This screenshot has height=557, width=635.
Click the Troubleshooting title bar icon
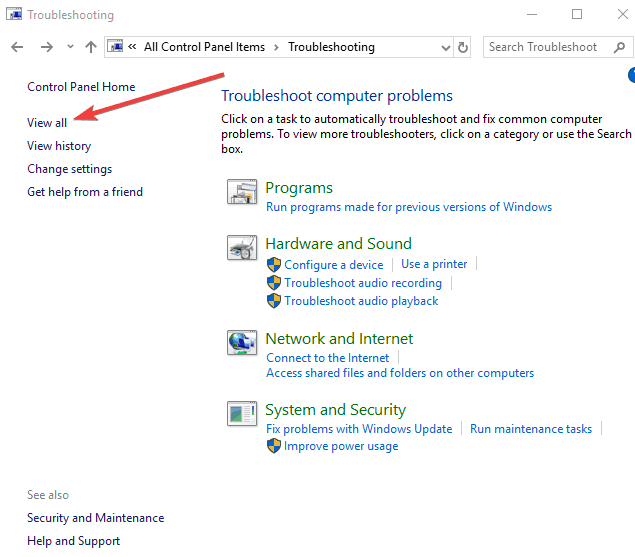(14, 14)
